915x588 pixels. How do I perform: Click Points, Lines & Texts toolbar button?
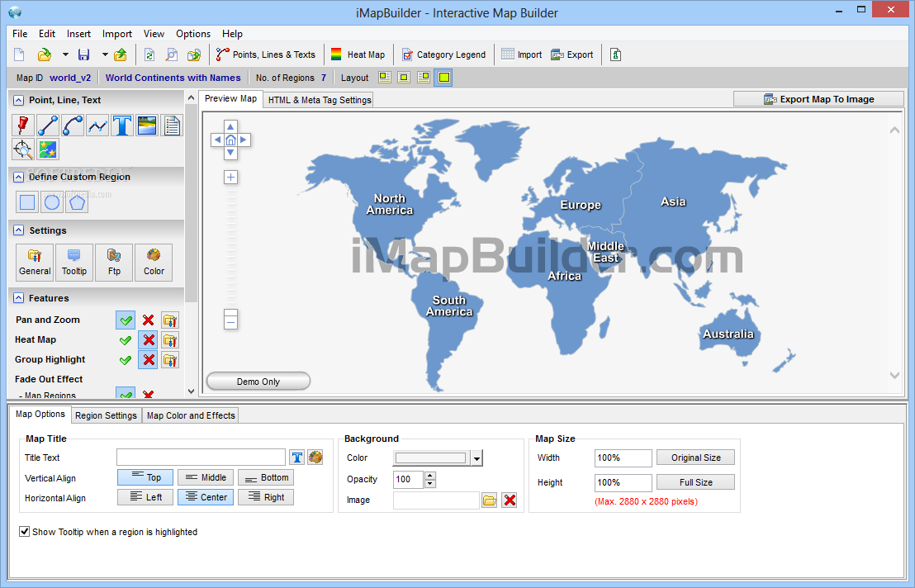pyautogui.click(x=266, y=55)
